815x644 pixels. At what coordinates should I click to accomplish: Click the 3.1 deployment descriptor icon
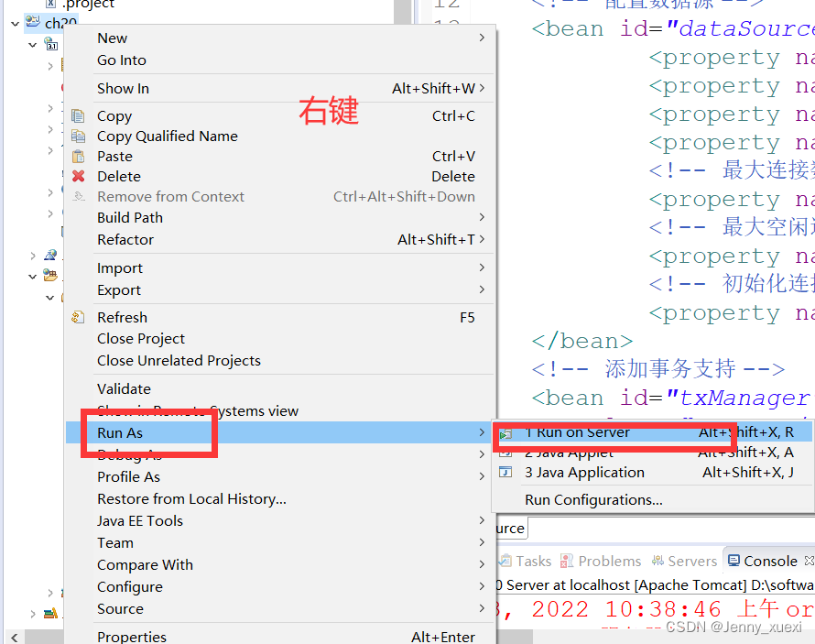[51, 44]
